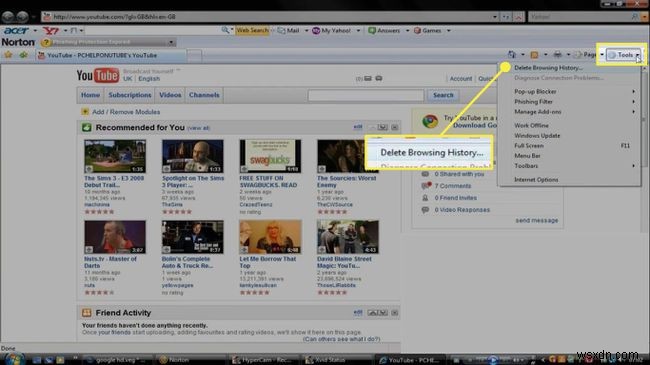Screen dimensions: 650x365
Task: Click the Refresh icon beside address bar
Action: tap(506, 17)
